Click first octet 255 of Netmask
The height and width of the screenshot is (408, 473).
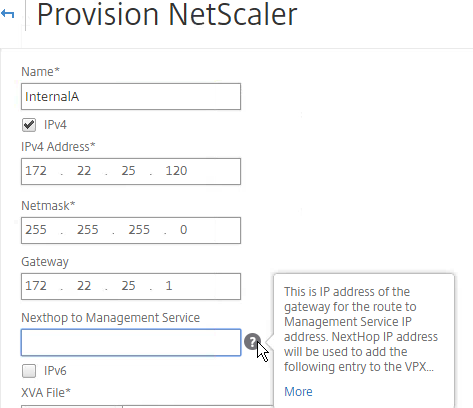click(36, 230)
